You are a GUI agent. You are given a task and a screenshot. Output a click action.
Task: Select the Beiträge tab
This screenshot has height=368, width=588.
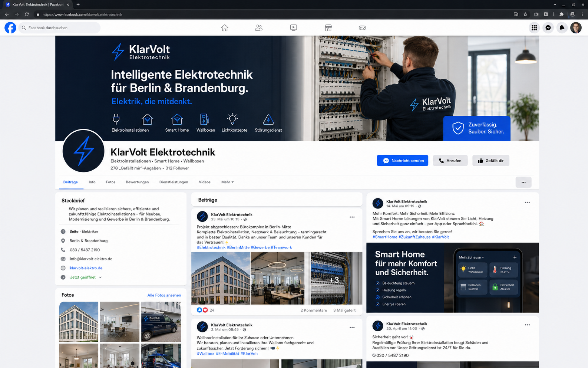point(70,182)
